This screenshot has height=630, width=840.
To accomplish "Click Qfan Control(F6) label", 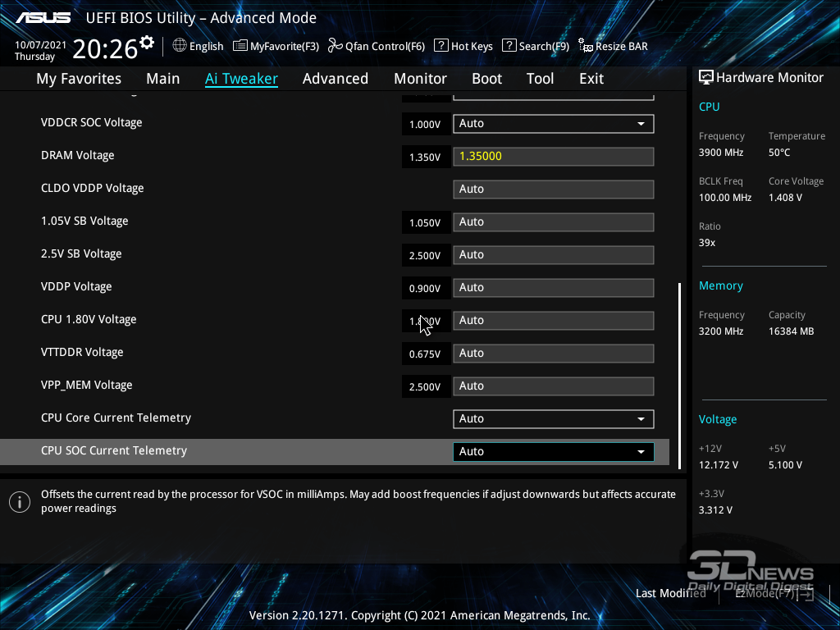I will [x=386, y=47].
